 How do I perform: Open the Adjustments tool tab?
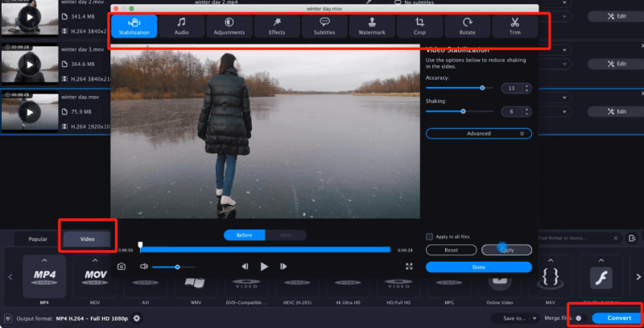[229, 27]
